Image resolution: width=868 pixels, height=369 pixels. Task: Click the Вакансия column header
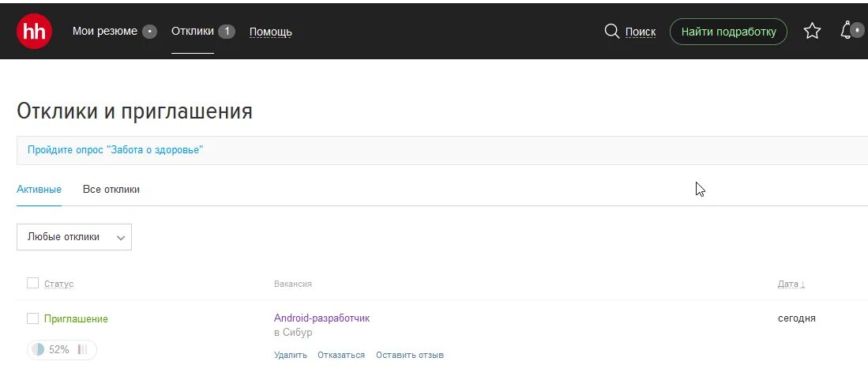click(x=293, y=284)
